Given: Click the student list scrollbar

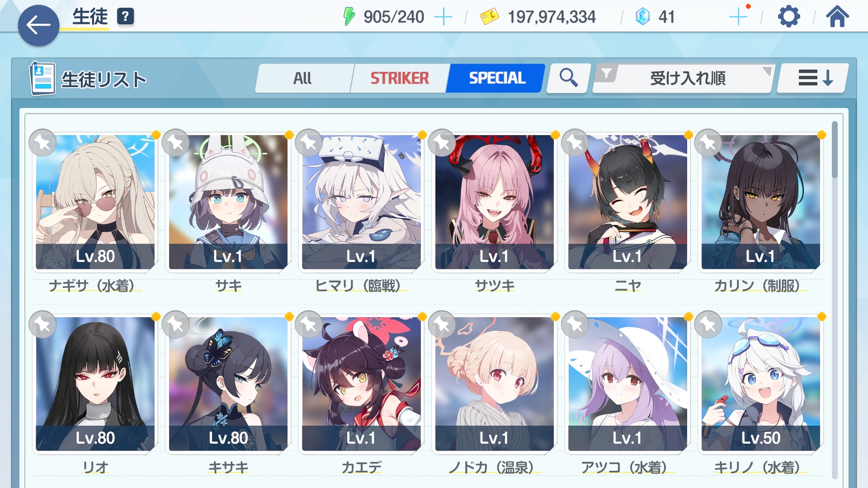Looking at the screenshot, I should (835, 298).
